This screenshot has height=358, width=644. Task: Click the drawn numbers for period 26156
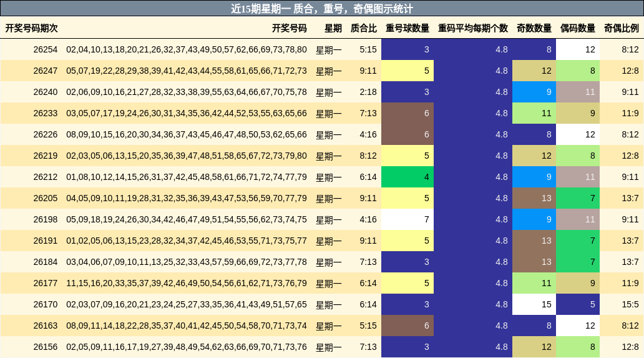(187, 347)
